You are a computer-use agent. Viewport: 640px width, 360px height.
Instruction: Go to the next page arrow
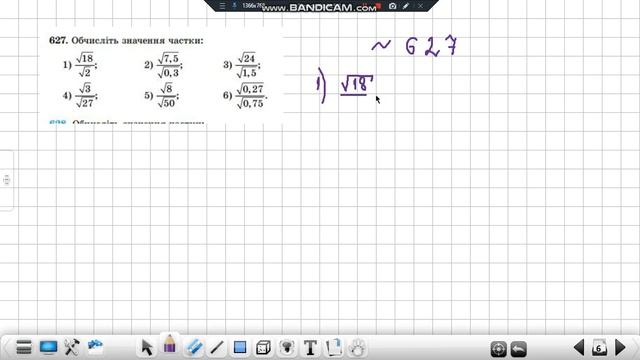(x=620, y=347)
